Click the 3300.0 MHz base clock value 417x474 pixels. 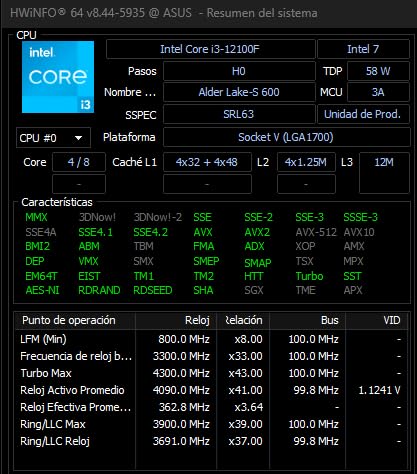click(181, 356)
